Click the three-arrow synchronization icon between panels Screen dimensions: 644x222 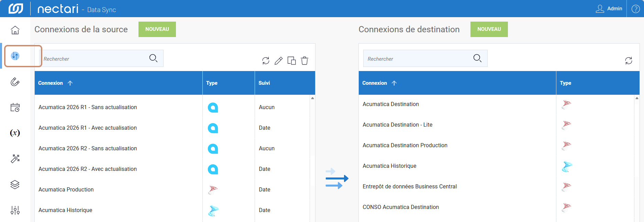pos(337,178)
